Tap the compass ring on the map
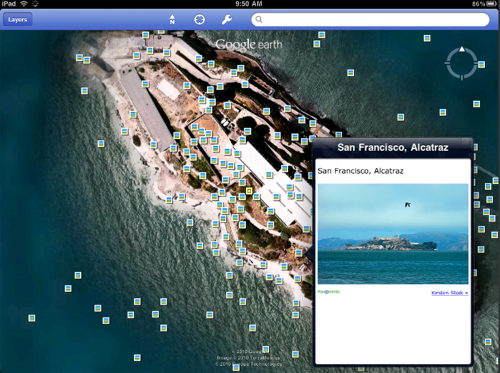Screen dimensions: 500x373 click(x=462, y=63)
